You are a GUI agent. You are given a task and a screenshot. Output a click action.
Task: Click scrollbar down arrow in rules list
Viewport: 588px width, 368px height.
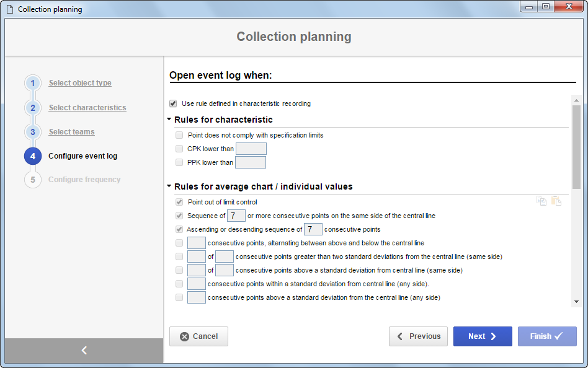point(576,302)
